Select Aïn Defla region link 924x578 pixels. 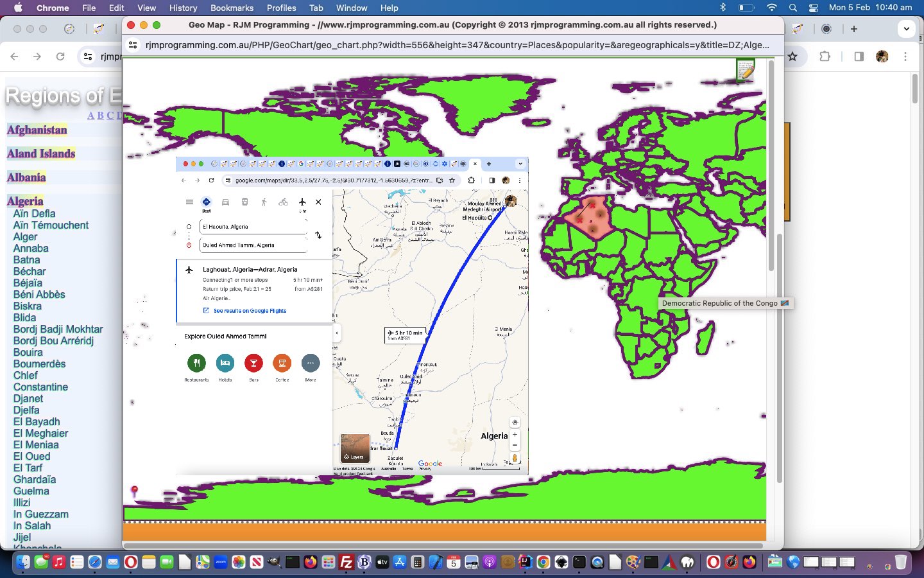point(35,214)
